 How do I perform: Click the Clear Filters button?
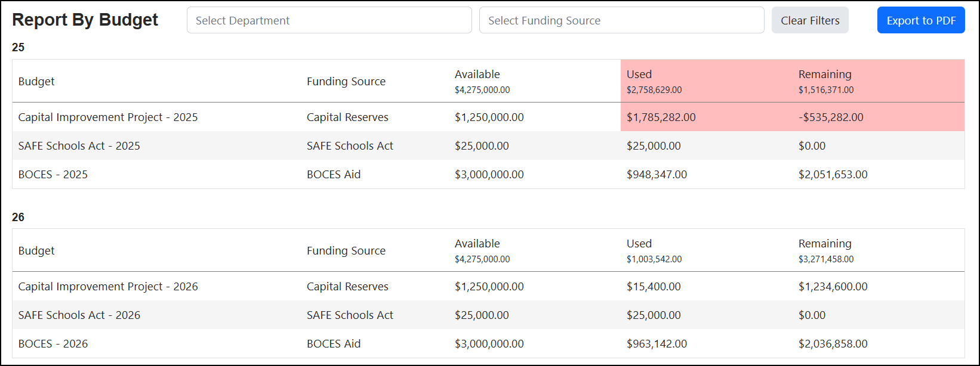[x=810, y=20]
